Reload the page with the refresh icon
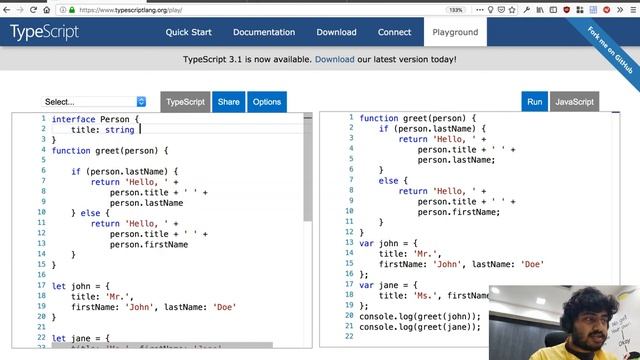 click(33, 10)
